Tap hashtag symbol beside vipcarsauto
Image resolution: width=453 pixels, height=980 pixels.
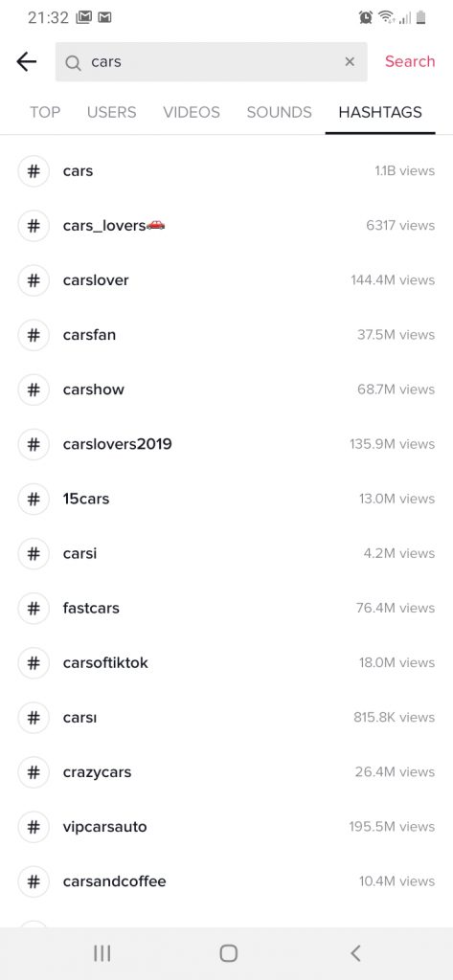[x=34, y=827]
